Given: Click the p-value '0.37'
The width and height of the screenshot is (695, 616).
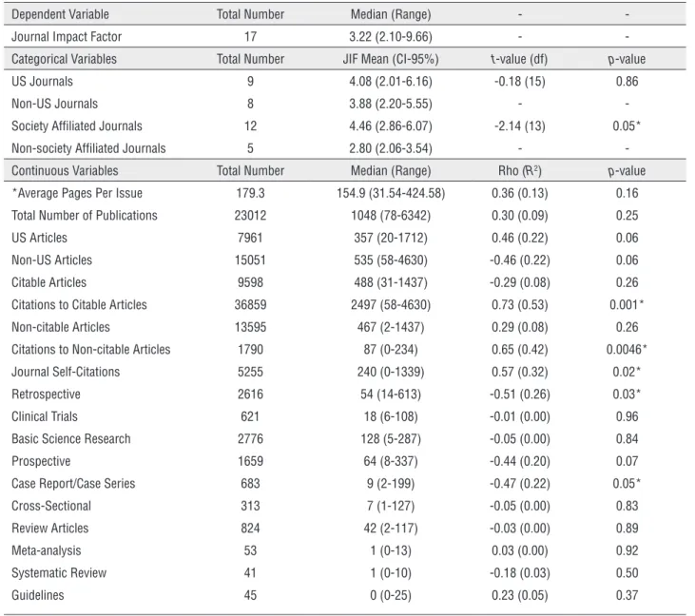Looking at the screenshot, I should pyautogui.click(x=627, y=595).
